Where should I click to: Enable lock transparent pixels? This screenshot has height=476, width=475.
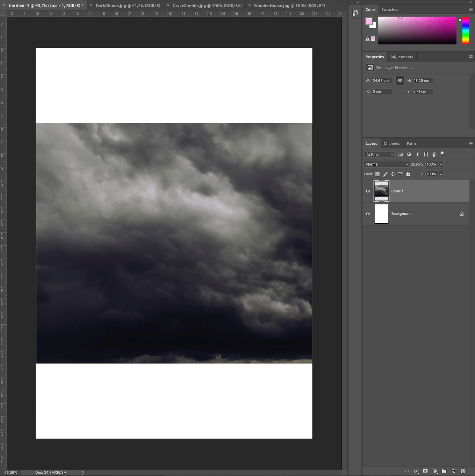tap(377, 174)
